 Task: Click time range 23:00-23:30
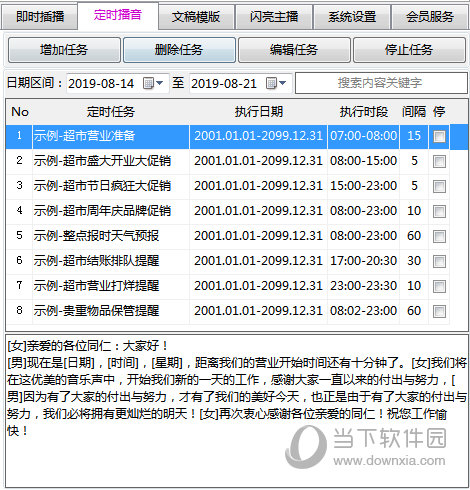pyautogui.click(x=363, y=286)
